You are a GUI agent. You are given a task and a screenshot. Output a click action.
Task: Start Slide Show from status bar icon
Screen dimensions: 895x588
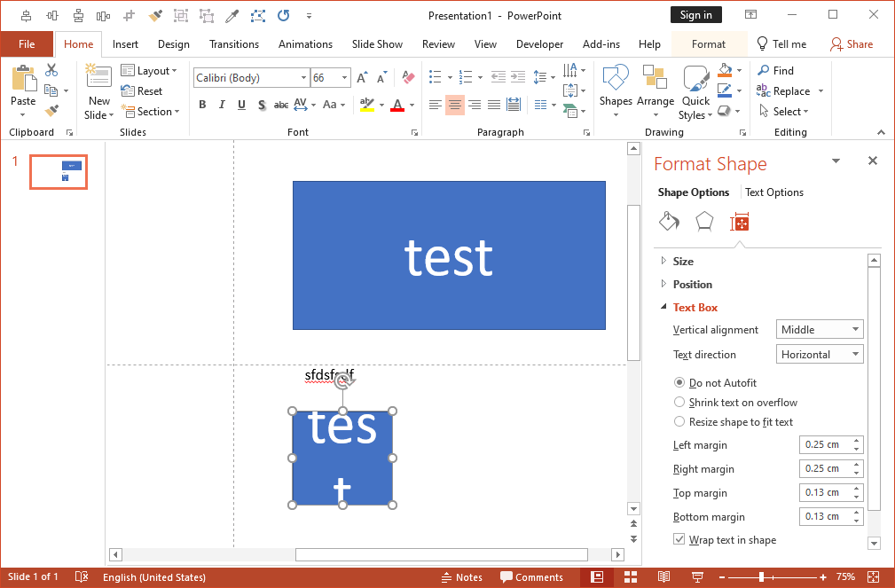pyautogui.click(x=697, y=577)
